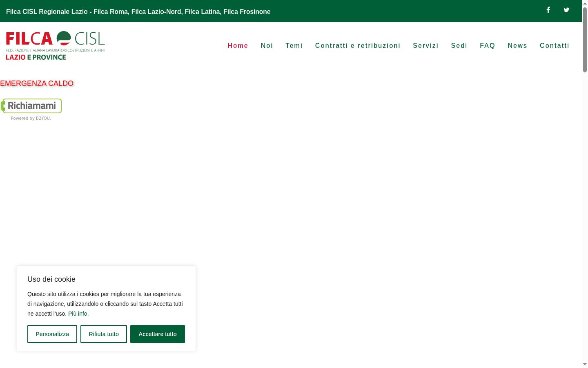588x368 pixels.
Task: Open the News menu item
Action: 517,45
